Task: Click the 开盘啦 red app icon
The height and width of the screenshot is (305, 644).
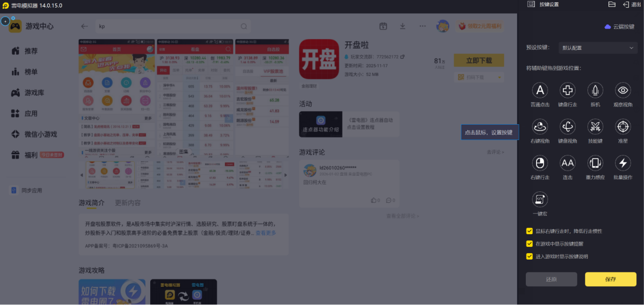Action: [x=319, y=59]
